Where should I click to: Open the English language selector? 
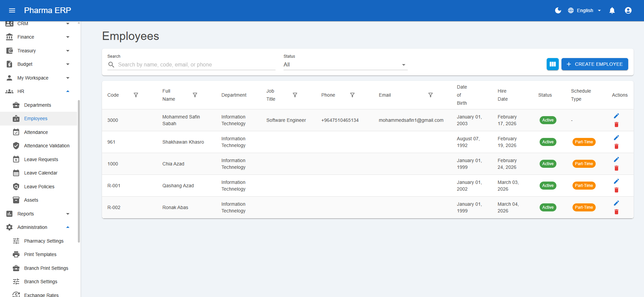pyautogui.click(x=585, y=10)
